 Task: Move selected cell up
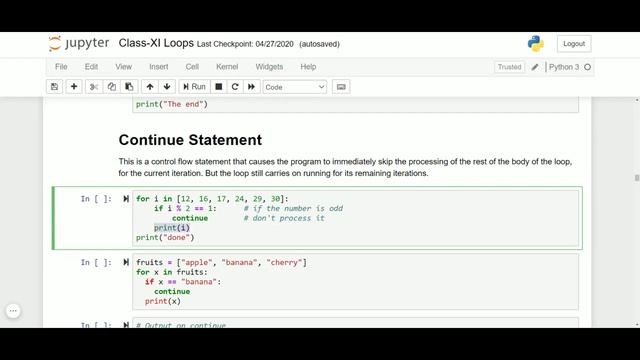(x=150, y=87)
